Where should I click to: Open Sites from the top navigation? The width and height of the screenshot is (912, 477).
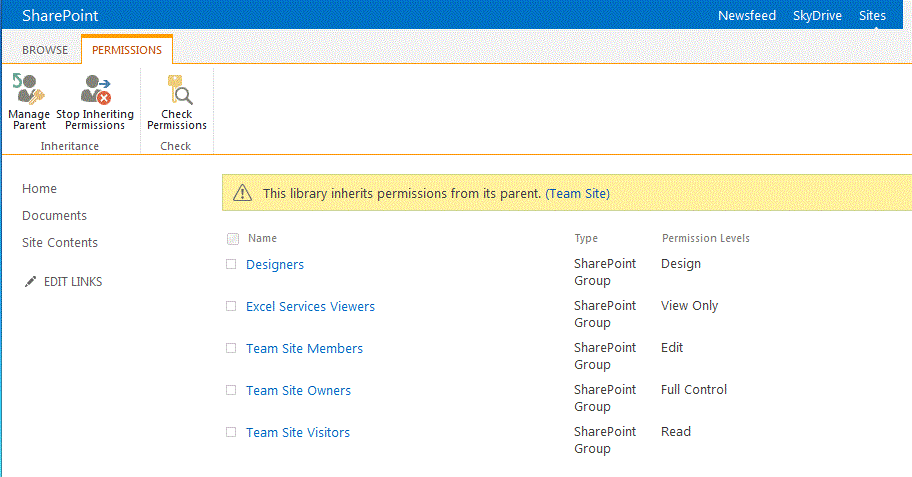[872, 16]
